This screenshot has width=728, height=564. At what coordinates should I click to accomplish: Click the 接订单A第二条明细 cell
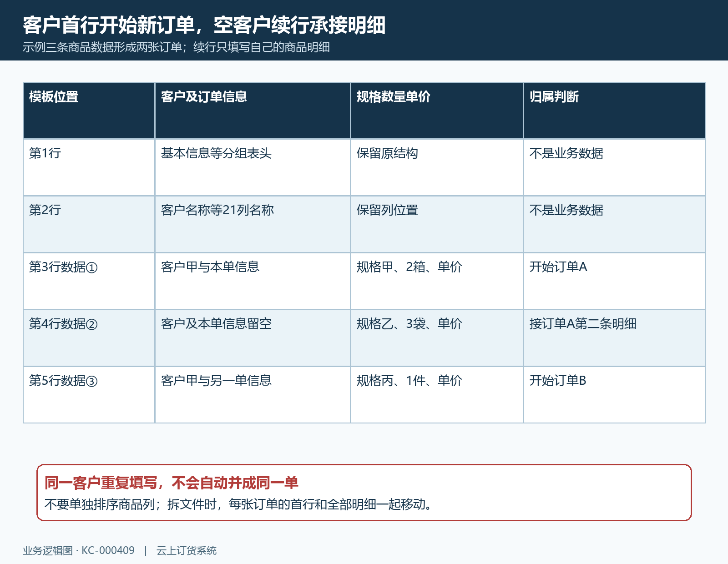click(614, 338)
